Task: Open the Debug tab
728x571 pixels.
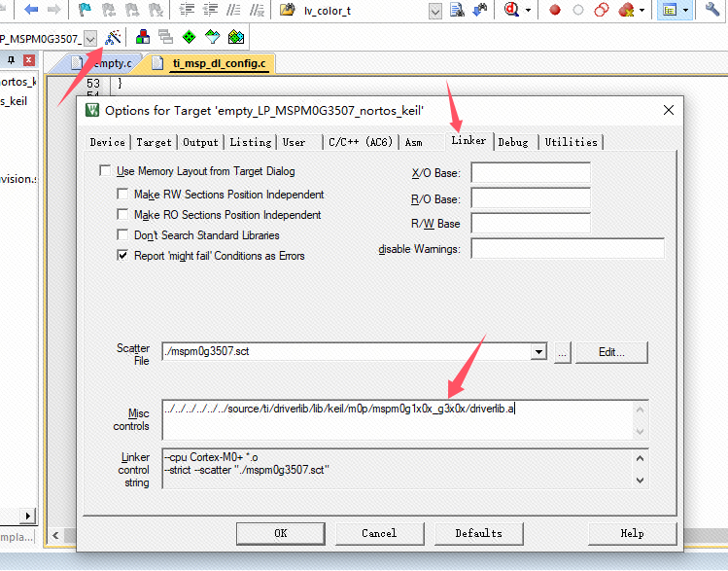Action: tap(513, 142)
